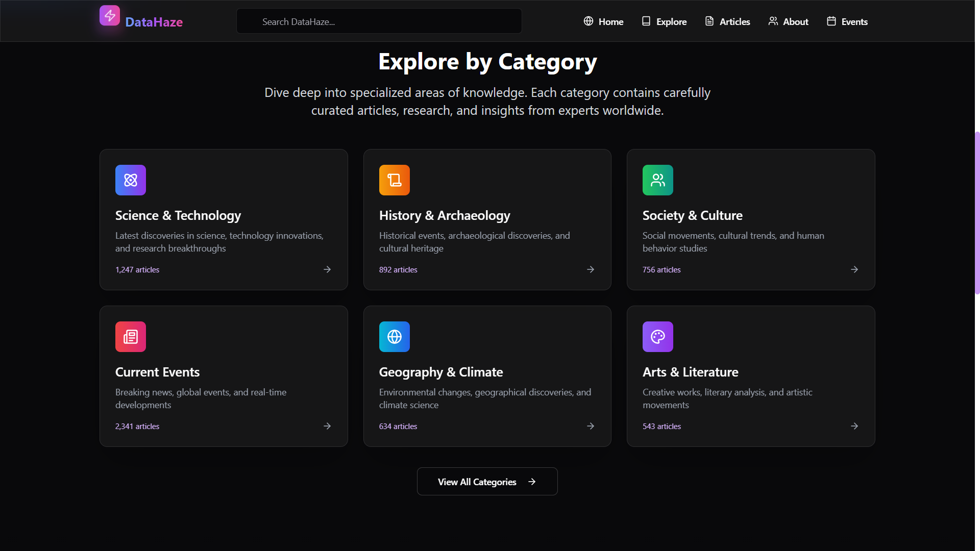This screenshot has width=980, height=551.
Task: Open the Articles navigation link
Action: pyautogui.click(x=727, y=21)
